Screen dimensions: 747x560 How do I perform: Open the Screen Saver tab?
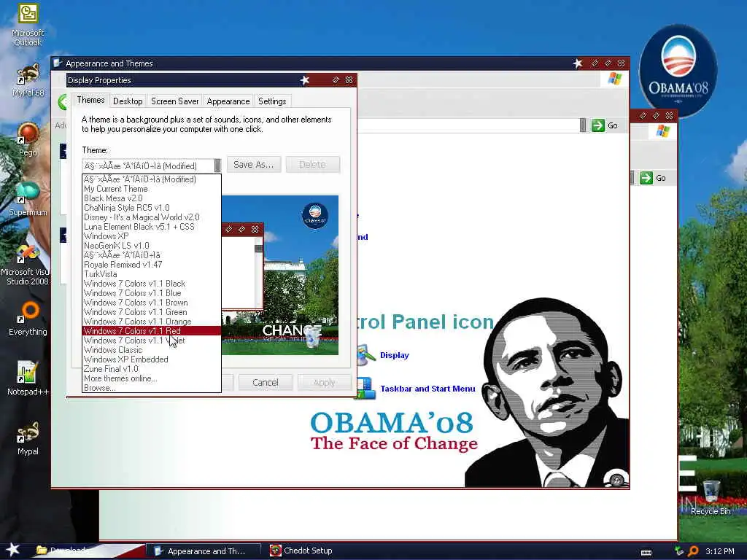click(175, 101)
